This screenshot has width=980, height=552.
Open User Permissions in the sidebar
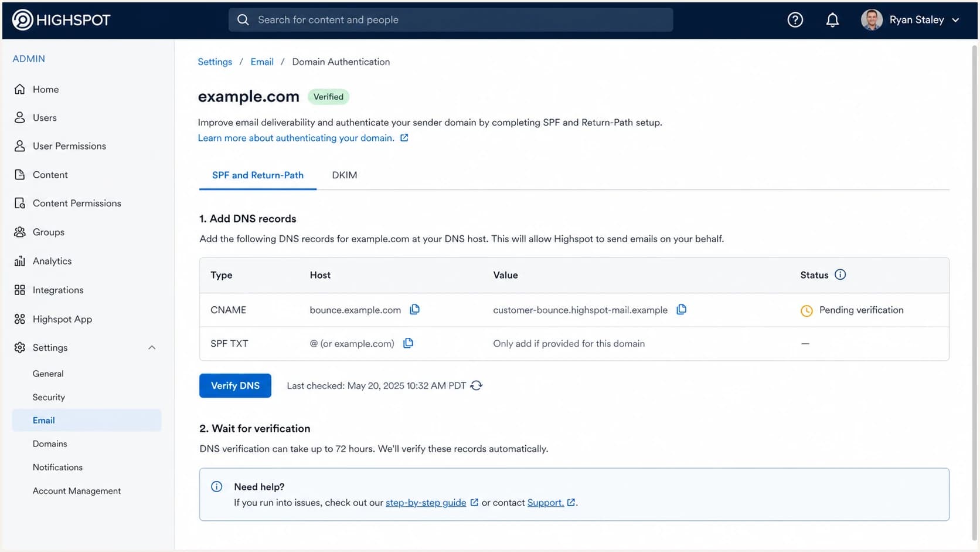pyautogui.click(x=69, y=145)
